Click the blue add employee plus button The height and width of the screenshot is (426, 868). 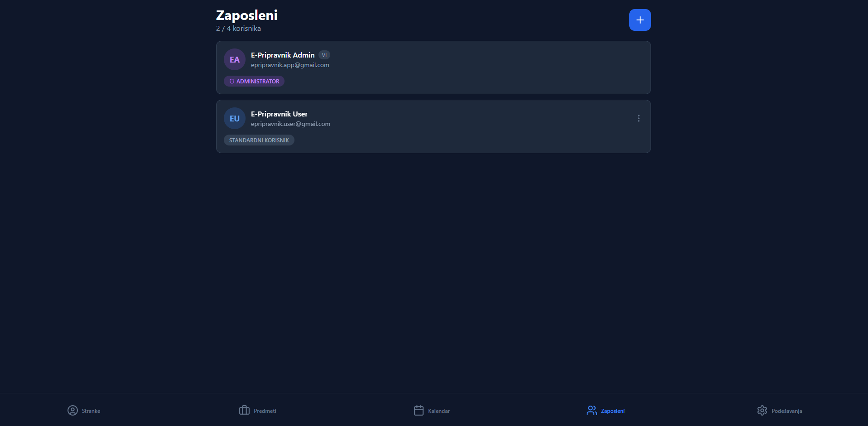[640, 20]
